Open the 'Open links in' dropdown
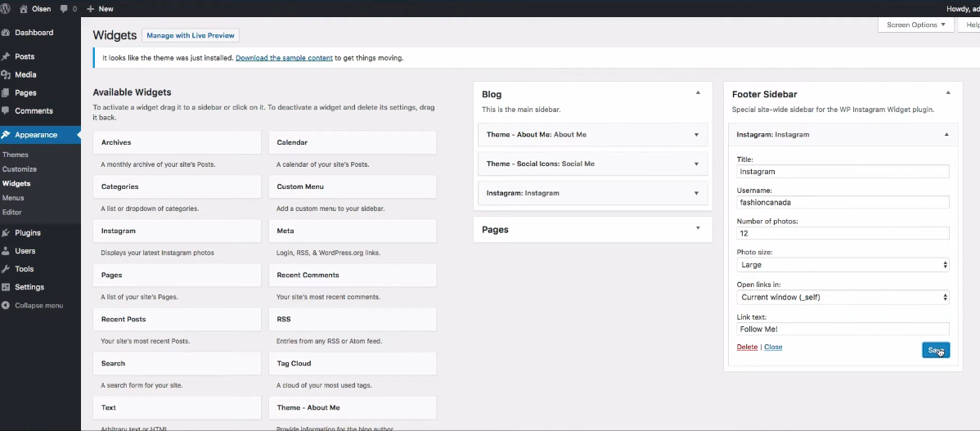Image resolution: width=980 pixels, height=431 pixels. click(842, 297)
